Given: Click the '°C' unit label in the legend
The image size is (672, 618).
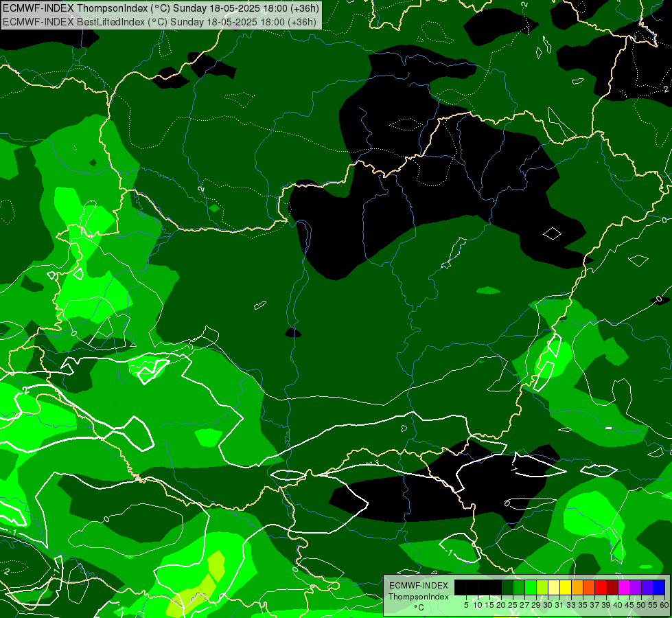Looking at the screenshot, I should point(419,608).
